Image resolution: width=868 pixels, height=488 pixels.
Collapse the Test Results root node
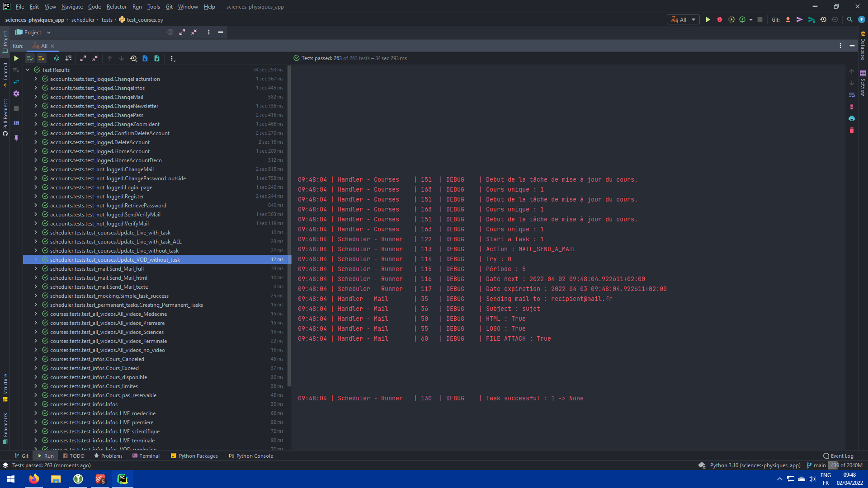(x=28, y=70)
